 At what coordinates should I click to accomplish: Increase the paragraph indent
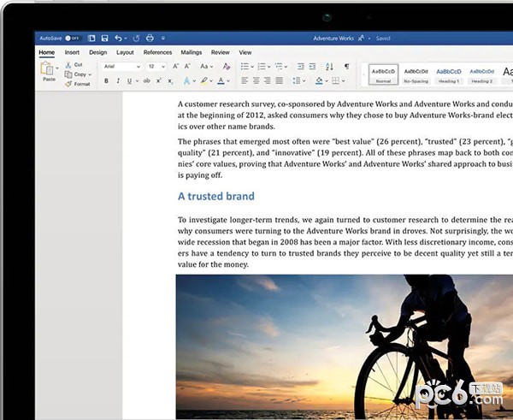pyautogui.click(x=312, y=67)
